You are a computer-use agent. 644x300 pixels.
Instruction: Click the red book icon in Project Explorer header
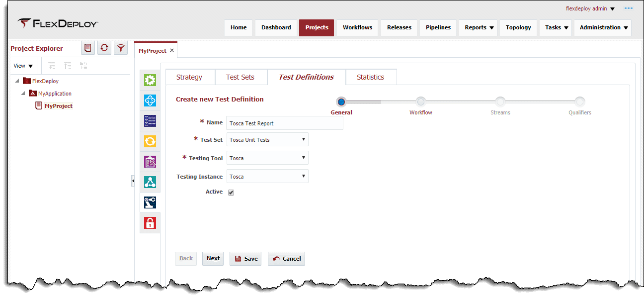pyautogui.click(x=88, y=48)
